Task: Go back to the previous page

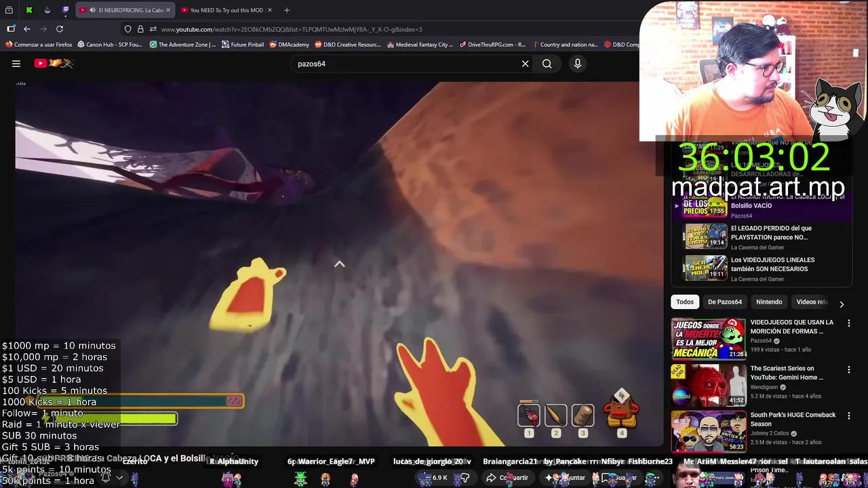Action: point(27,29)
